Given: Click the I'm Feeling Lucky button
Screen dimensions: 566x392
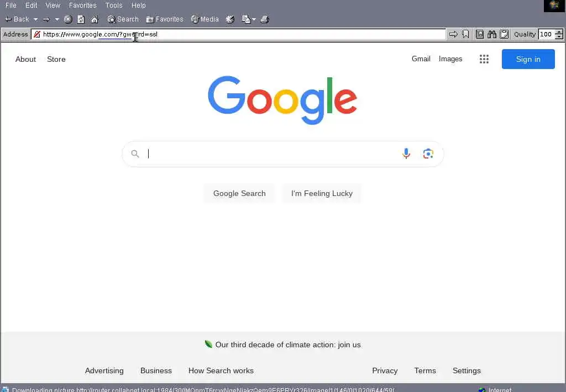Looking at the screenshot, I should click(322, 193).
